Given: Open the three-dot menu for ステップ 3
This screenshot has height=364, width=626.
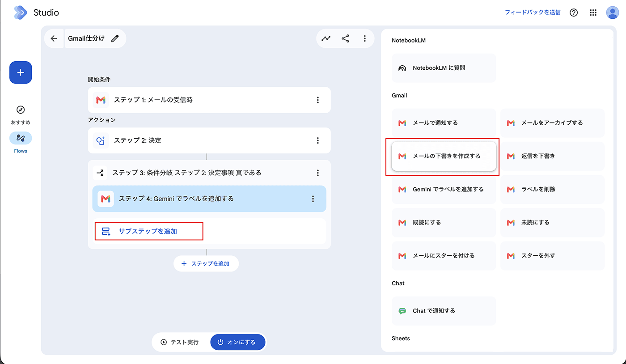Looking at the screenshot, I should click(x=318, y=173).
